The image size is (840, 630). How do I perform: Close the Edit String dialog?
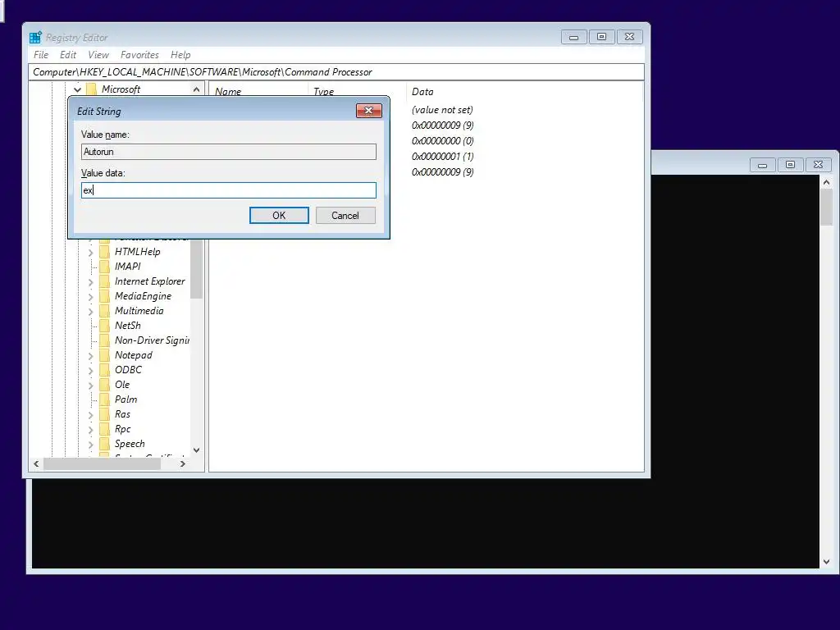[x=368, y=111]
